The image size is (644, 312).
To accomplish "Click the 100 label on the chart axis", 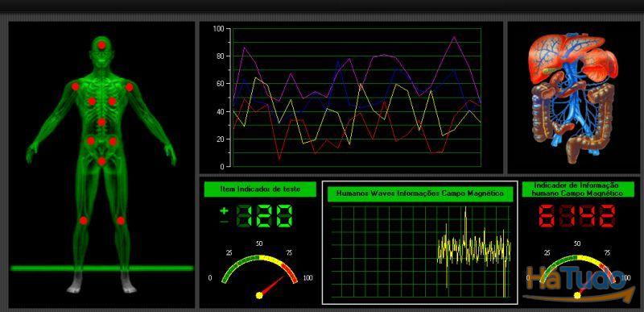I will coord(218,28).
